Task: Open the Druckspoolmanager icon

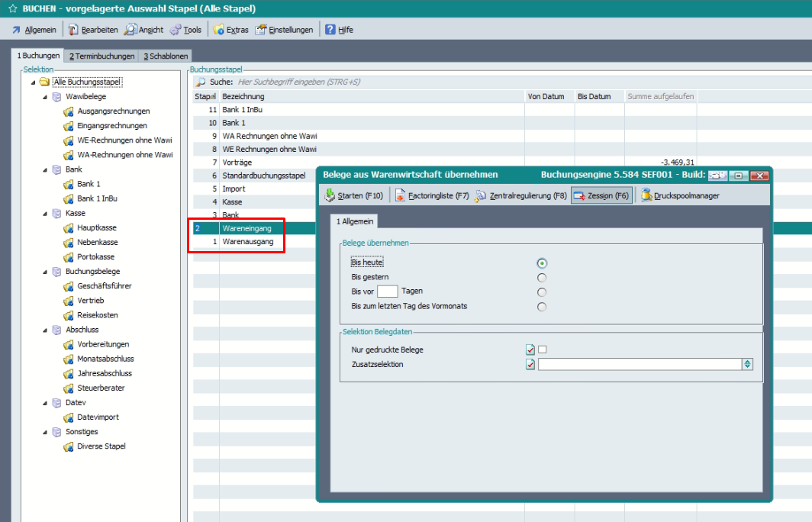Action: (x=646, y=195)
